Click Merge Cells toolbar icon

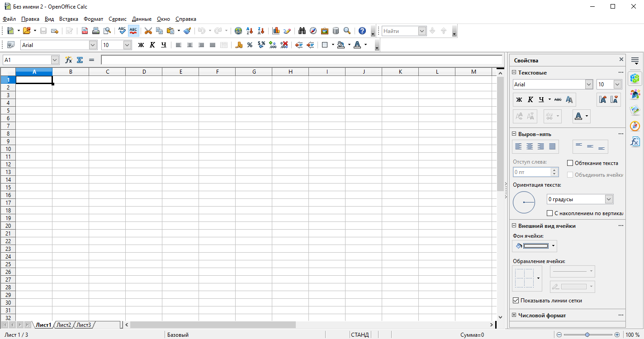224,45
